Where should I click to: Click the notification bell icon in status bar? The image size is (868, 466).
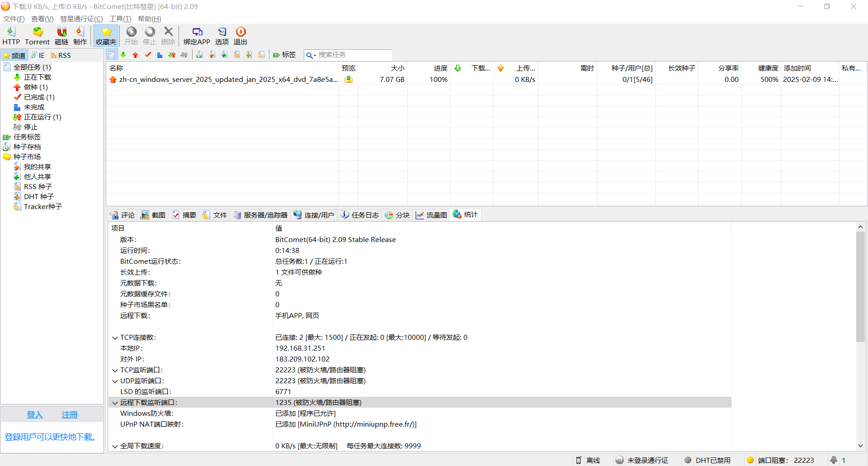click(x=834, y=460)
